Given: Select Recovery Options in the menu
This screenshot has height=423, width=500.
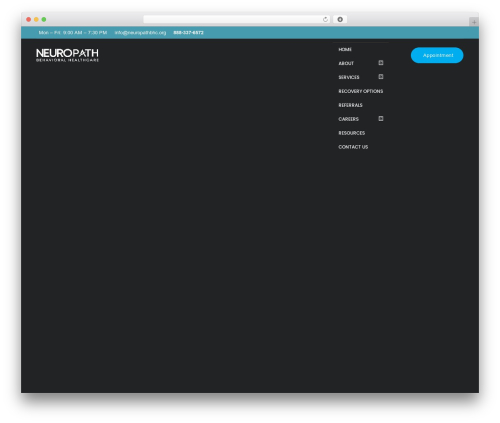Looking at the screenshot, I should pyautogui.click(x=361, y=91).
